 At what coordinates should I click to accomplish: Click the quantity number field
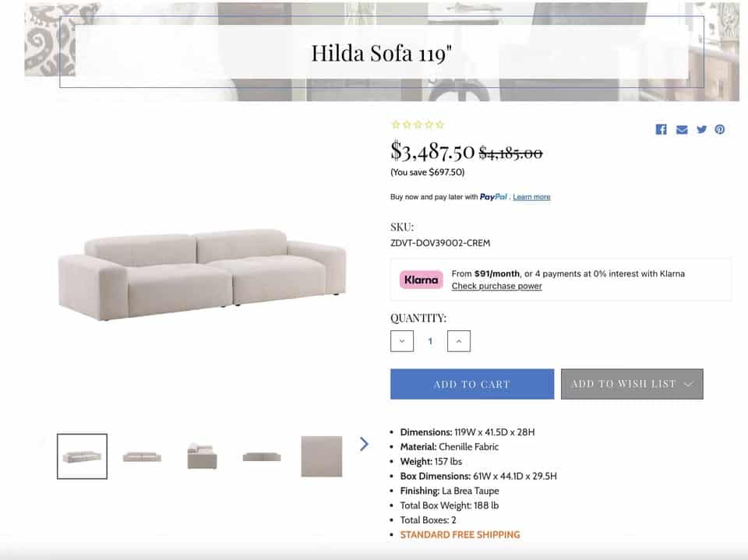(x=430, y=341)
